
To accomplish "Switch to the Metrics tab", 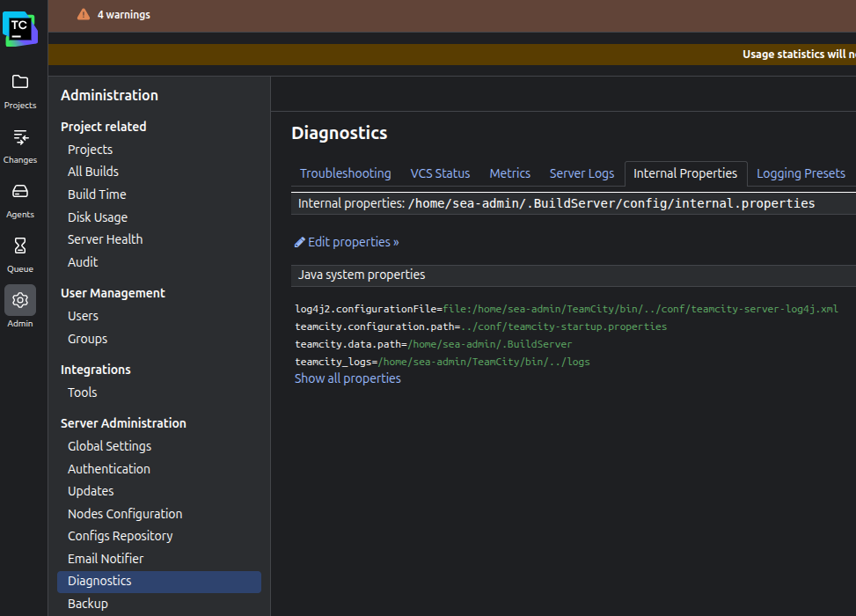I will click(x=510, y=173).
